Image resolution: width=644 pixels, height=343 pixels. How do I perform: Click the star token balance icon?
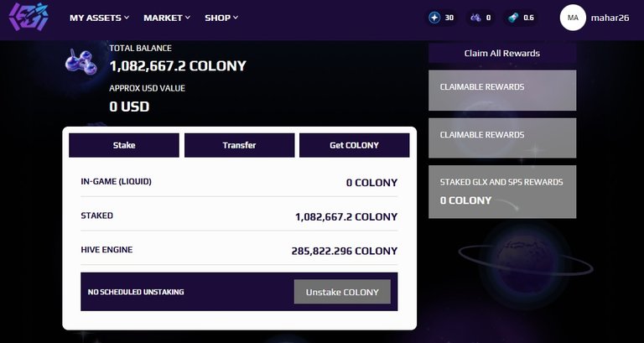[x=434, y=18]
